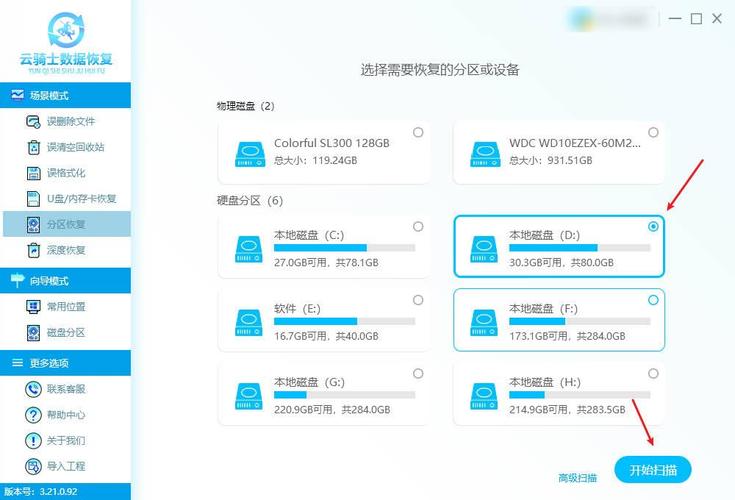
Task: Select the 软件 (E:) radio button
Action: tap(418, 300)
